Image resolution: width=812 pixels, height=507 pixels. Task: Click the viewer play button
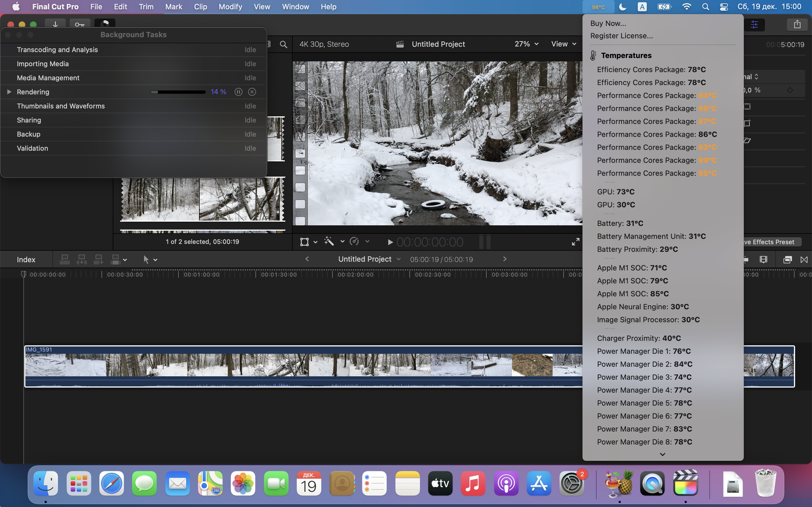point(390,242)
